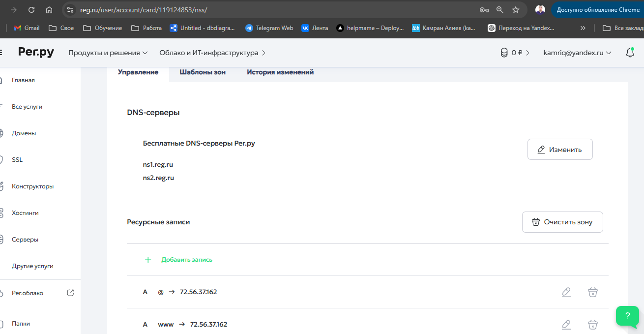The width and height of the screenshot is (644, 334).
Task: Open the Gmail bookmark
Action: [27, 28]
